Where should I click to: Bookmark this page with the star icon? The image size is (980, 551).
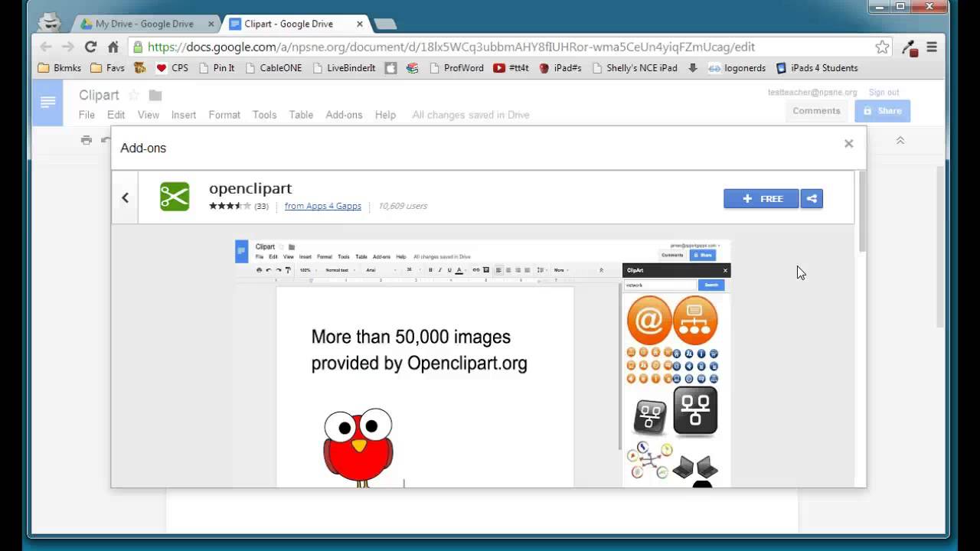(882, 47)
